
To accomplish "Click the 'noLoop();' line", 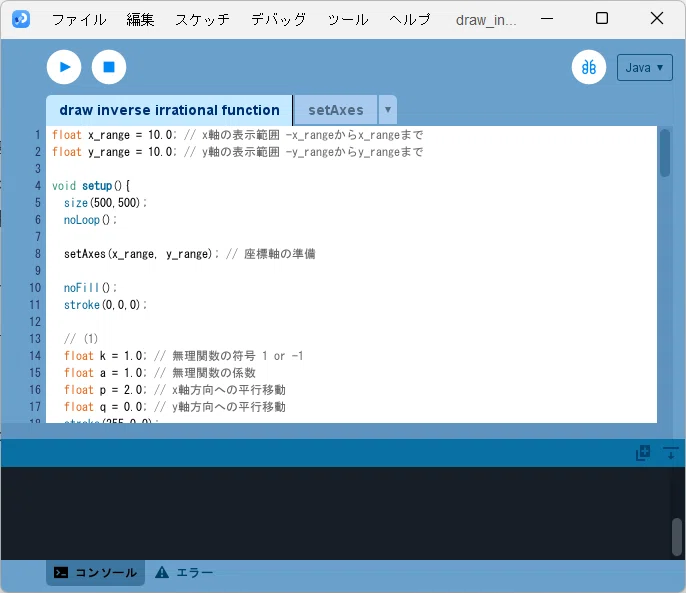I will tap(90, 220).
